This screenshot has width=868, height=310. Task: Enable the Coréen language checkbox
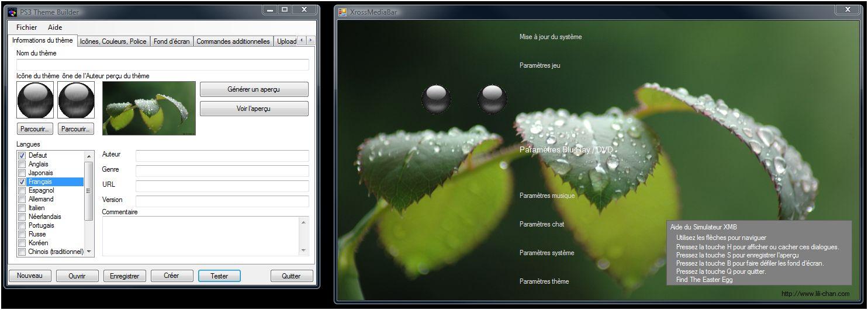pyautogui.click(x=22, y=243)
